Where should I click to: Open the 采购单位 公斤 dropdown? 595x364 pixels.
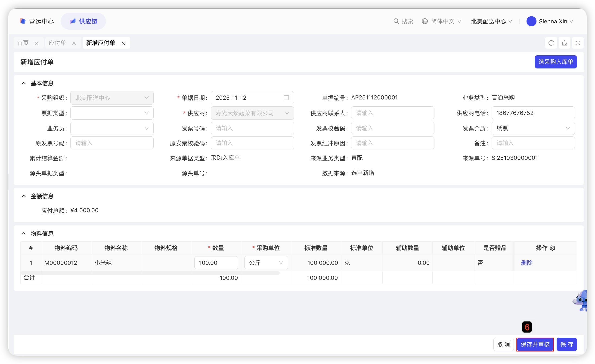pyautogui.click(x=266, y=263)
